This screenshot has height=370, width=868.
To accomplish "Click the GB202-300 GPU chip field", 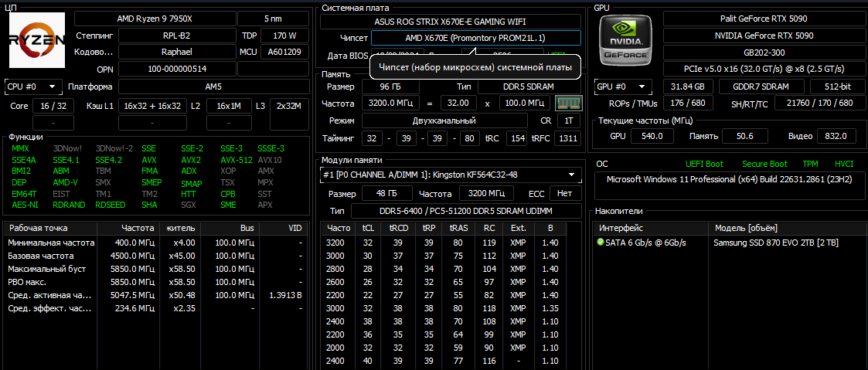I will click(x=764, y=53).
